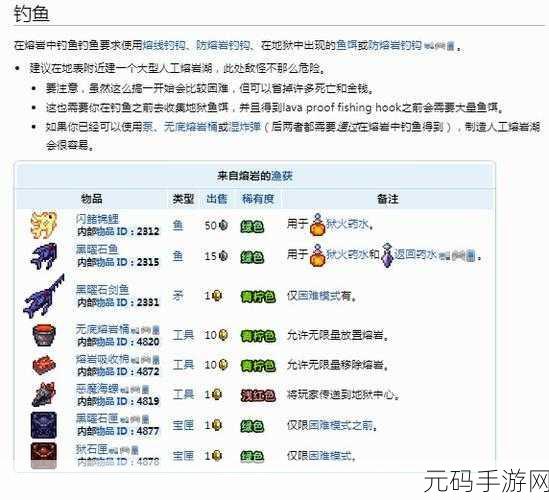Click version icons next to 黑曜石匣 name
The image size is (549, 500).
point(135,419)
